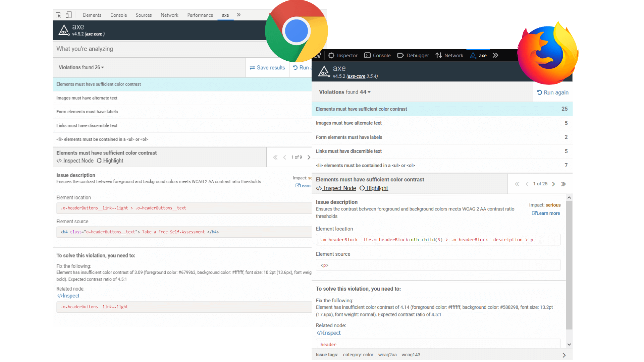Screen dimensions: 644x362
Task: Click Save results button
Action: tap(267, 68)
